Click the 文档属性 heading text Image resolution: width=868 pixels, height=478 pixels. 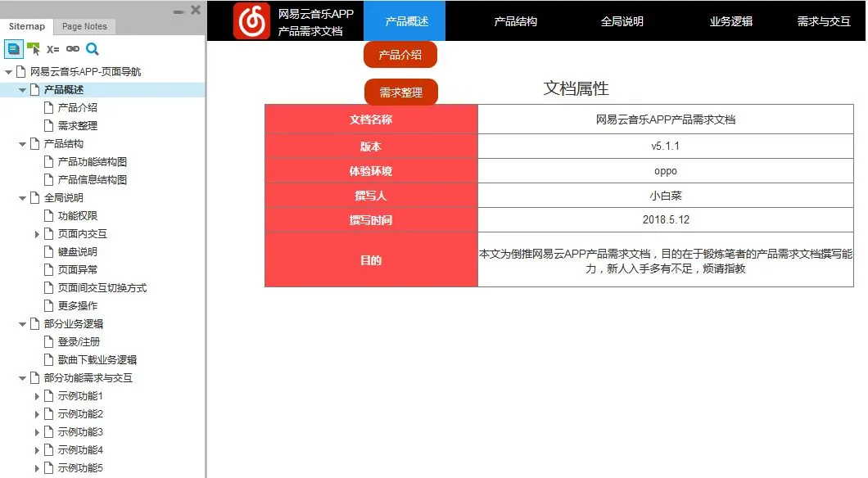tap(576, 88)
